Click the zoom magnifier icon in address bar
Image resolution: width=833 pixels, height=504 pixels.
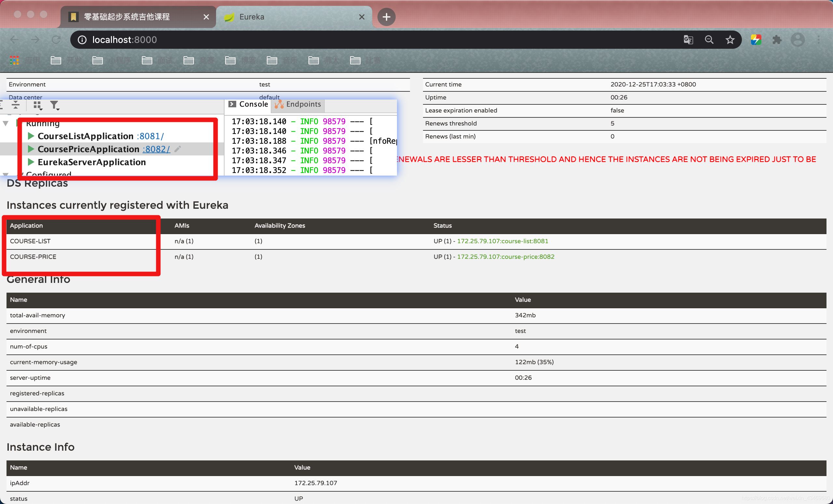pos(709,40)
